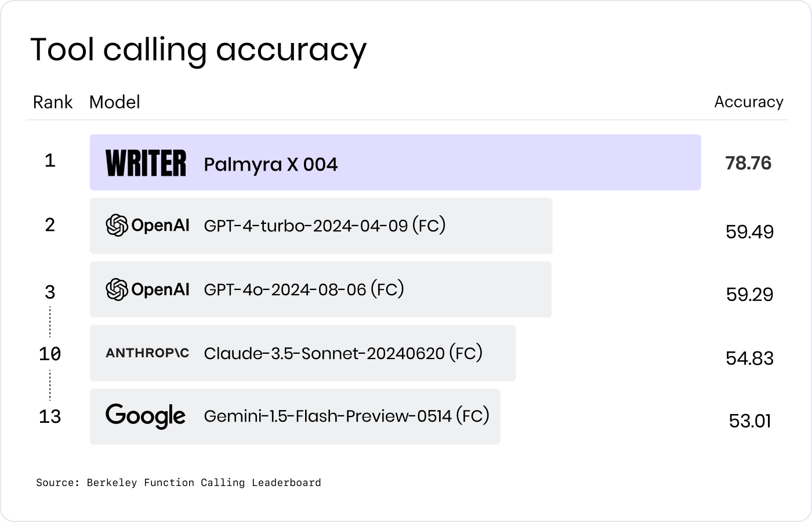Image resolution: width=812 pixels, height=522 pixels.
Task: Click the 54.83 accuracy value
Action: pos(750,358)
